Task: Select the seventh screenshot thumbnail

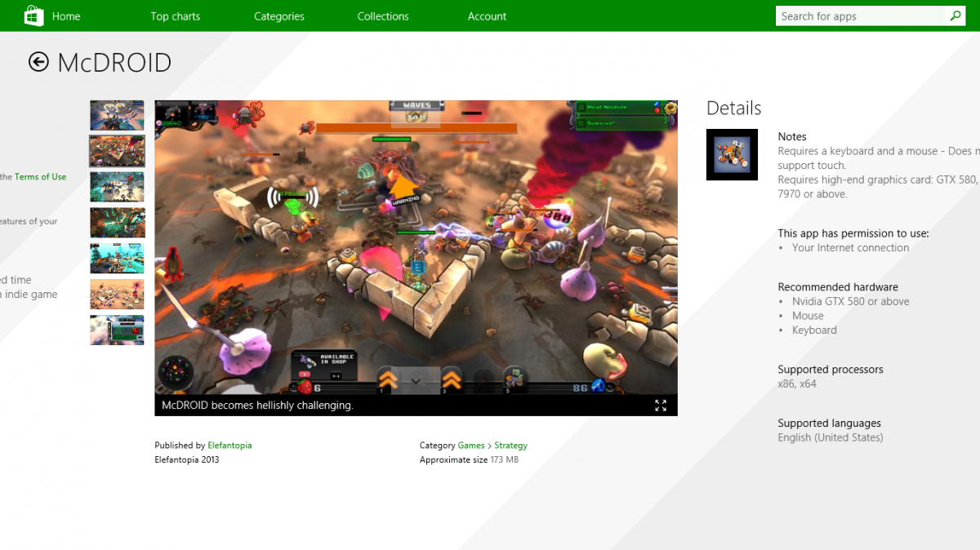Action: [x=117, y=330]
